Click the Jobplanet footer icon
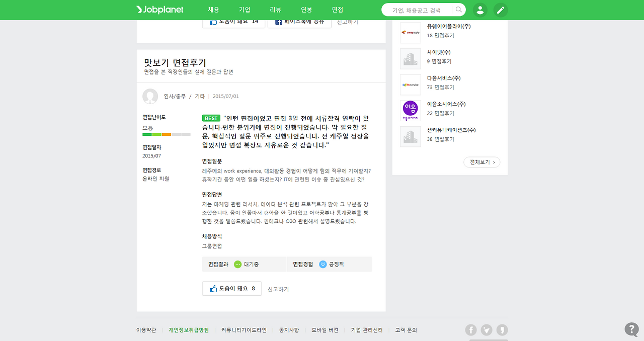The width and height of the screenshot is (644, 341). point(503,329)
